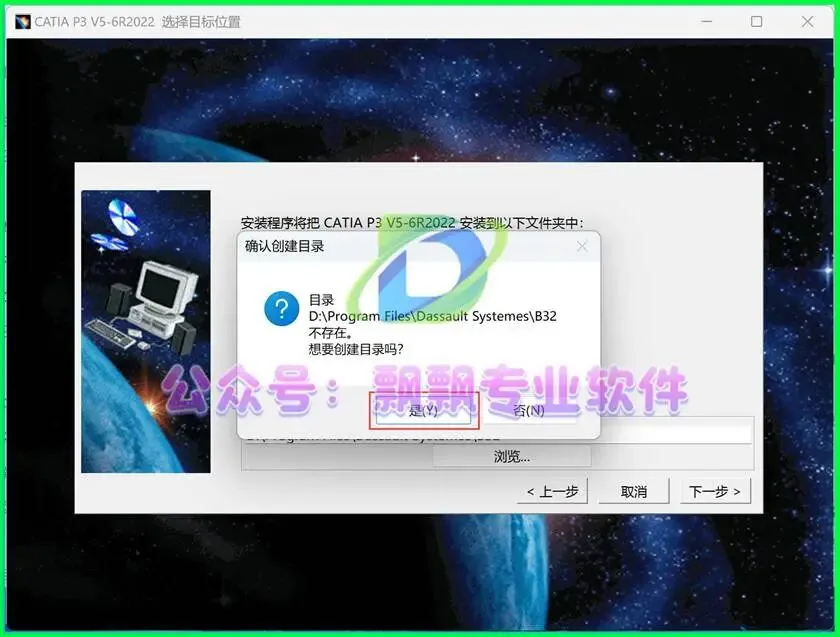This screenshot has height=637, width=840.
Task: Confirm directory creation with 是(Y)
Action: click(x=423, y=411)
